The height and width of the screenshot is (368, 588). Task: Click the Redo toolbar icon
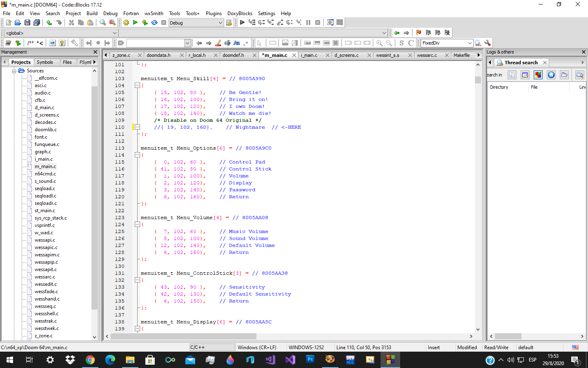click(x=59, y=22)
